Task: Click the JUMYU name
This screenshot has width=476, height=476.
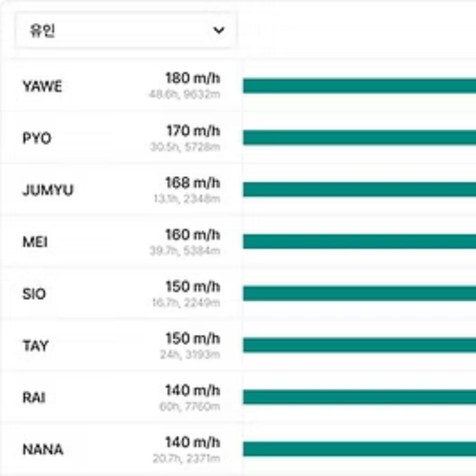Action: [48, 190]
